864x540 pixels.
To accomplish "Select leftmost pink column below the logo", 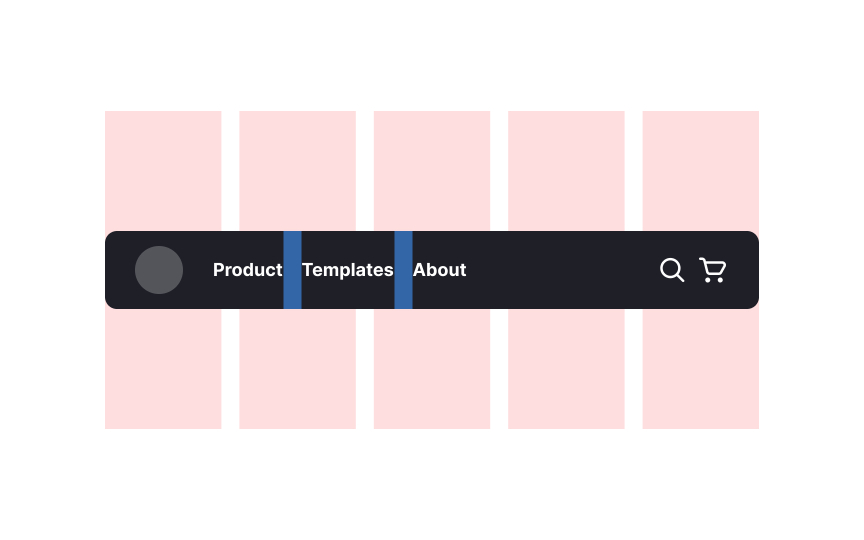I will click(x=163, y=369).
